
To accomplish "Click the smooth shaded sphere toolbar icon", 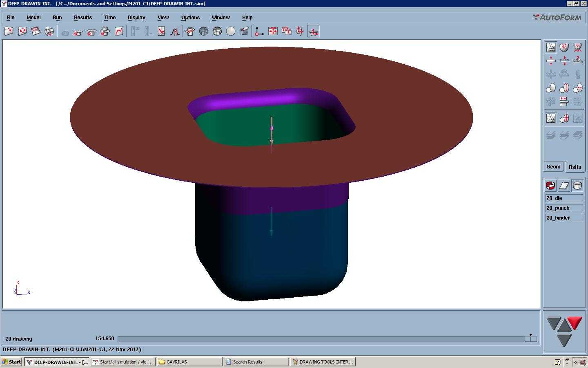I will [x=231, y=31].
